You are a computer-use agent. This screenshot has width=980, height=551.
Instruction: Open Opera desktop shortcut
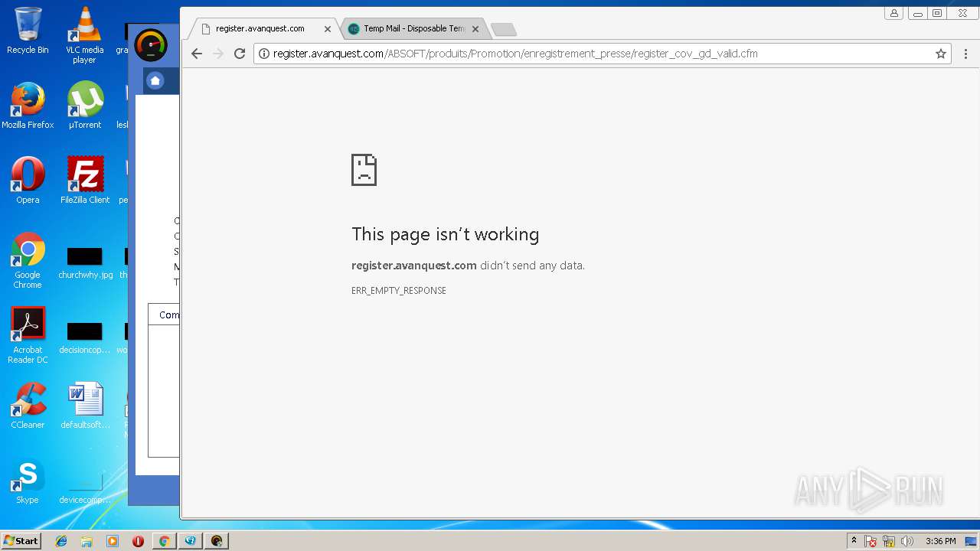28,181
